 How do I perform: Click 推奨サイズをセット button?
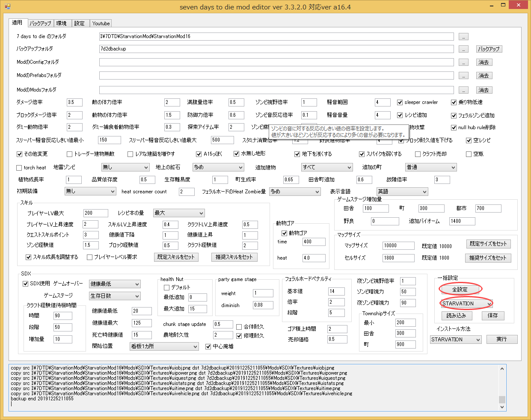pos(488,258)
